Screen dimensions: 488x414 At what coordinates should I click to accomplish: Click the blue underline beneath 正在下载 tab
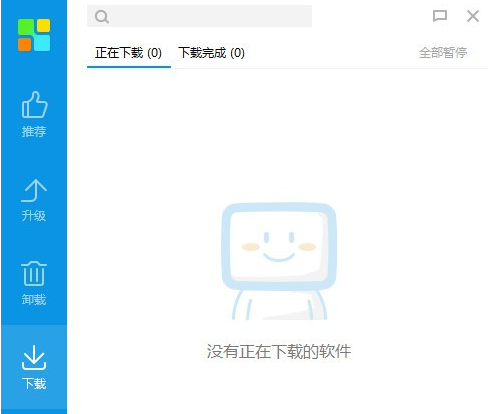[x=129, y=67]
